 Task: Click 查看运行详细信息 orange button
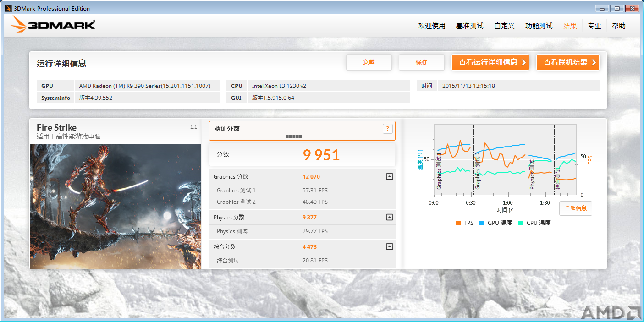[x=490, y=62]
